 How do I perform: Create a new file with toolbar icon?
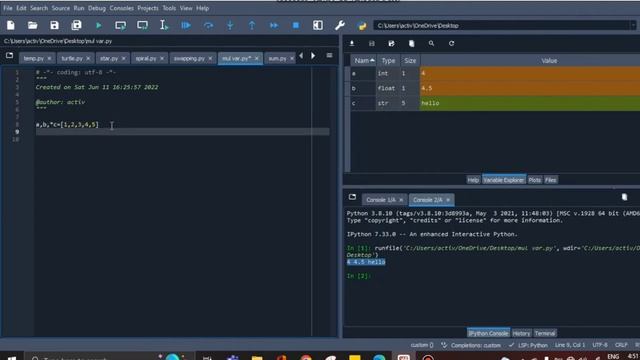11,25
